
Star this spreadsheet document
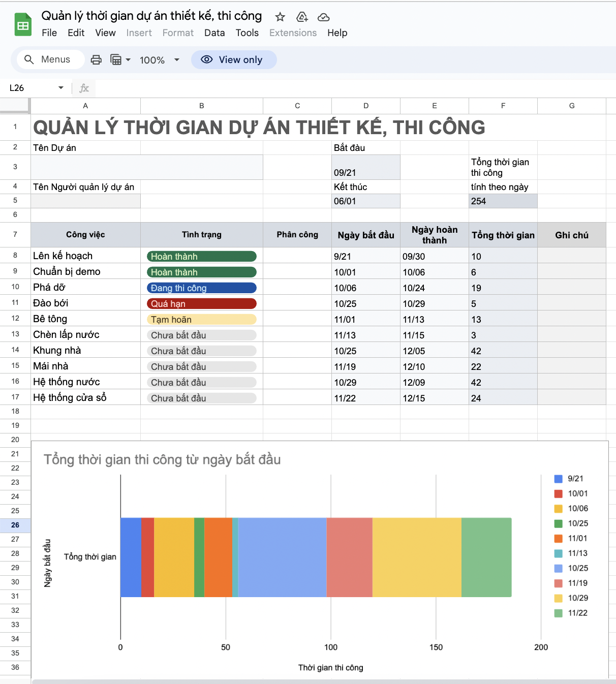[280, 17]
